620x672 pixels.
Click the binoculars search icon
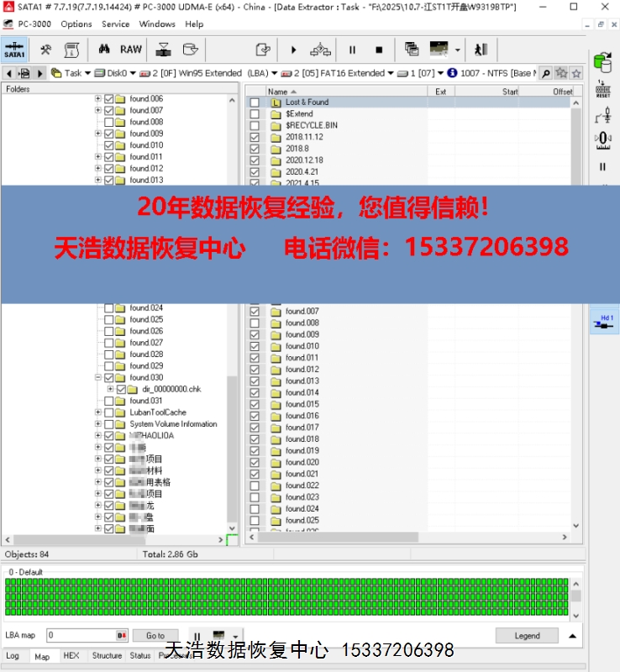click(105, 50)
